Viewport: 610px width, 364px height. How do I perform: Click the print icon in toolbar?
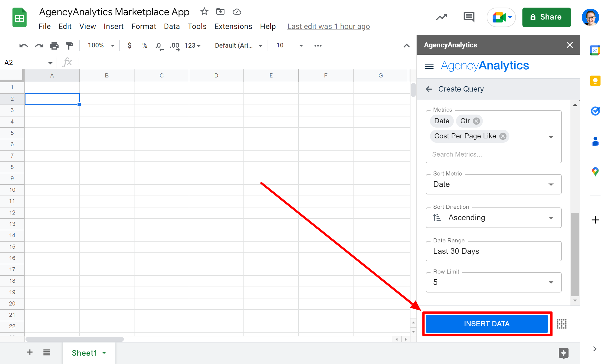click(x=54, y=45)
